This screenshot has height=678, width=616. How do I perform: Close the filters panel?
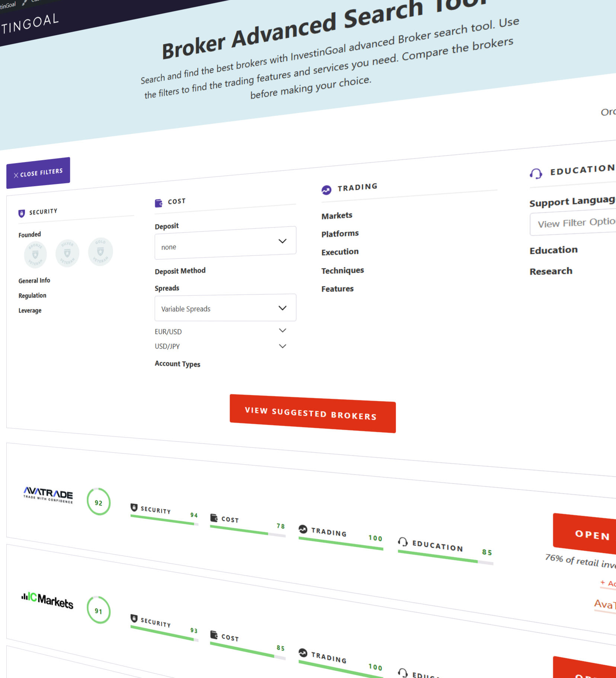pos(38,172)
